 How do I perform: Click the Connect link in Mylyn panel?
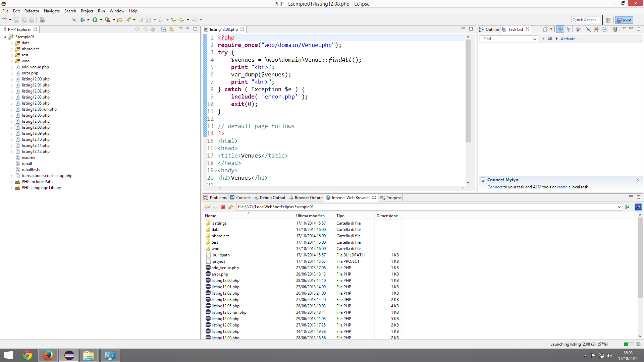[495, 187]
